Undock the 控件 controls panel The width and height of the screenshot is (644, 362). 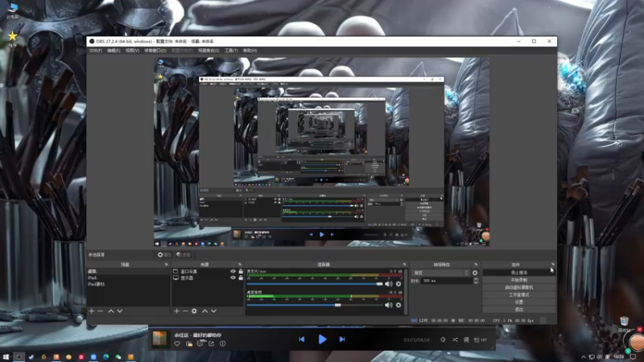tap(553, 265)
